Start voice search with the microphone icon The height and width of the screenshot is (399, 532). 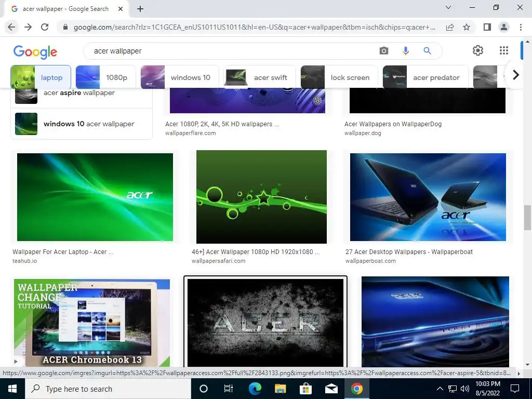(405, 51)
